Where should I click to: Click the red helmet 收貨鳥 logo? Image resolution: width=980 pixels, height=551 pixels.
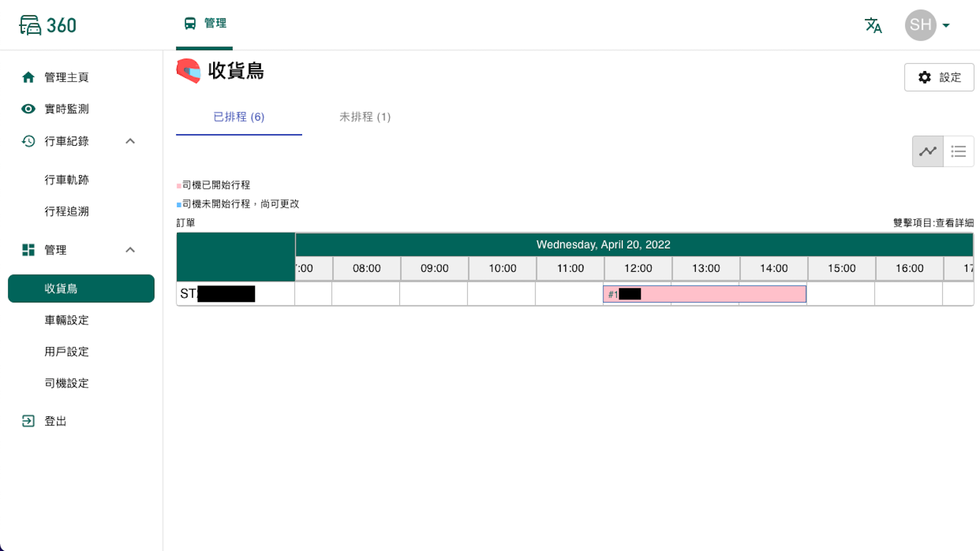pyautogui.click(x=189, y=71)
